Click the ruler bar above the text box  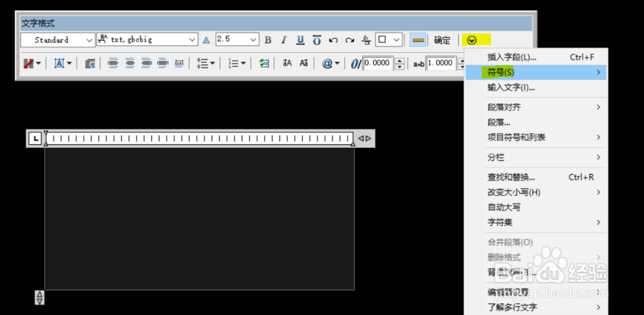(199, 138)
